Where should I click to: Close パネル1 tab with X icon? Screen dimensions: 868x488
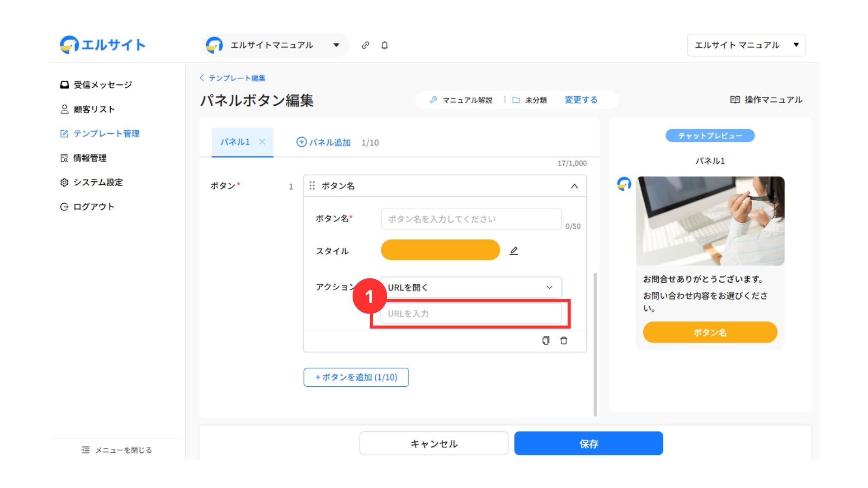coord(262,142)
